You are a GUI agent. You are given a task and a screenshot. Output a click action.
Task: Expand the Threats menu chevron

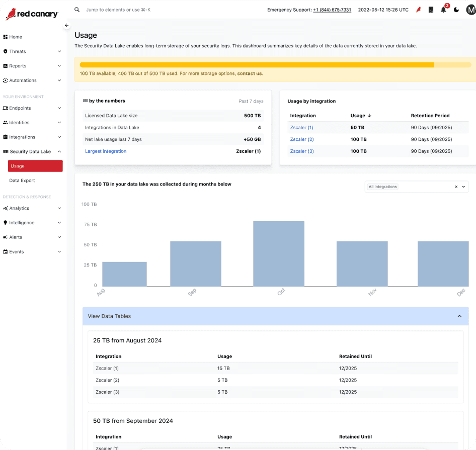(59, 51)
